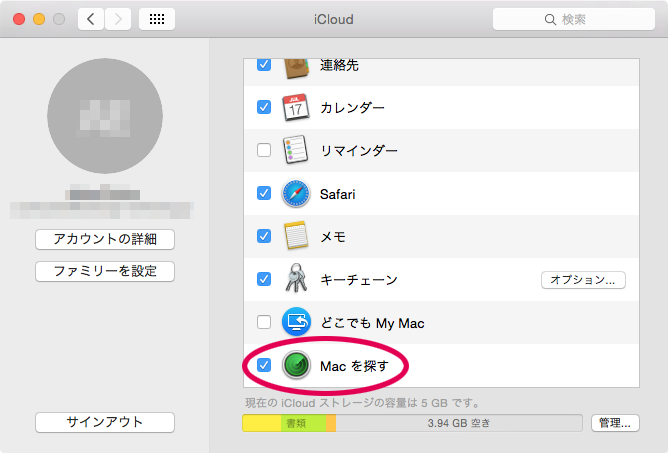Click the Reminders list icon
The width and height of the screenshot is (668, 453).
(295, 150)
